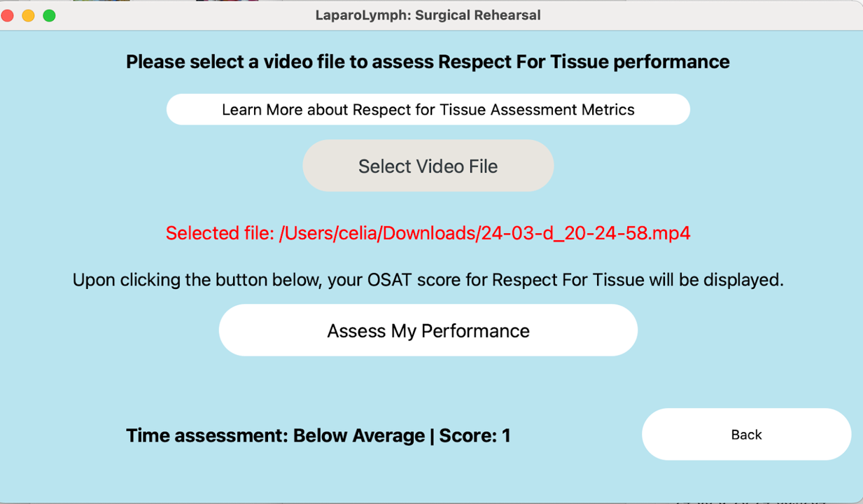This screenshot has width=863, height=504.
Task: Click the red 'Selected file:' label prefix
Action: pyautogui.click(x=219, y=233)
